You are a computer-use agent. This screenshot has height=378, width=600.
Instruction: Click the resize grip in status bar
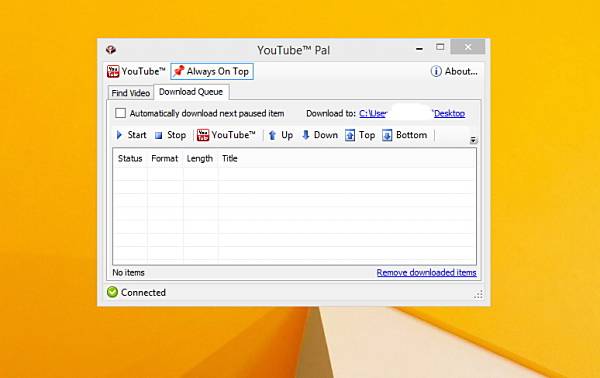478,295
